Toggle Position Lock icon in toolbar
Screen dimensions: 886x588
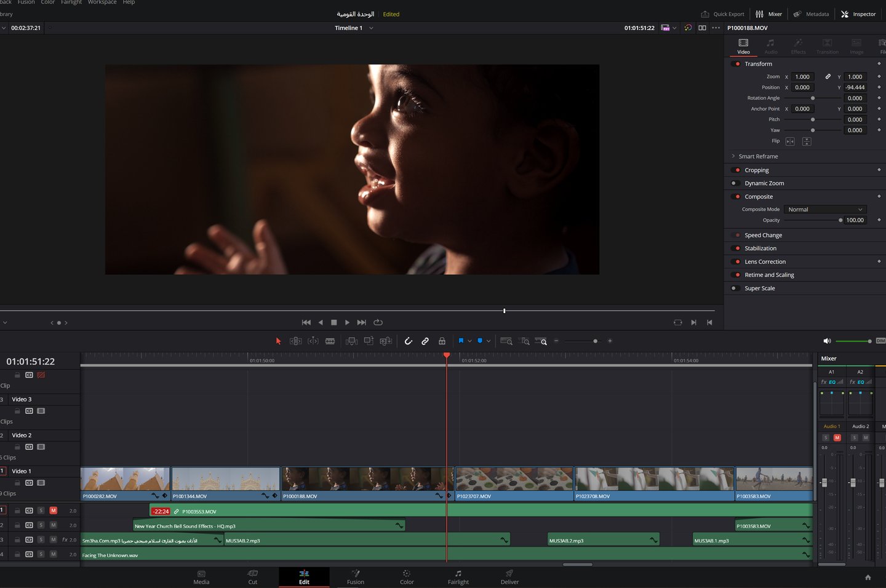coord(442,341)
